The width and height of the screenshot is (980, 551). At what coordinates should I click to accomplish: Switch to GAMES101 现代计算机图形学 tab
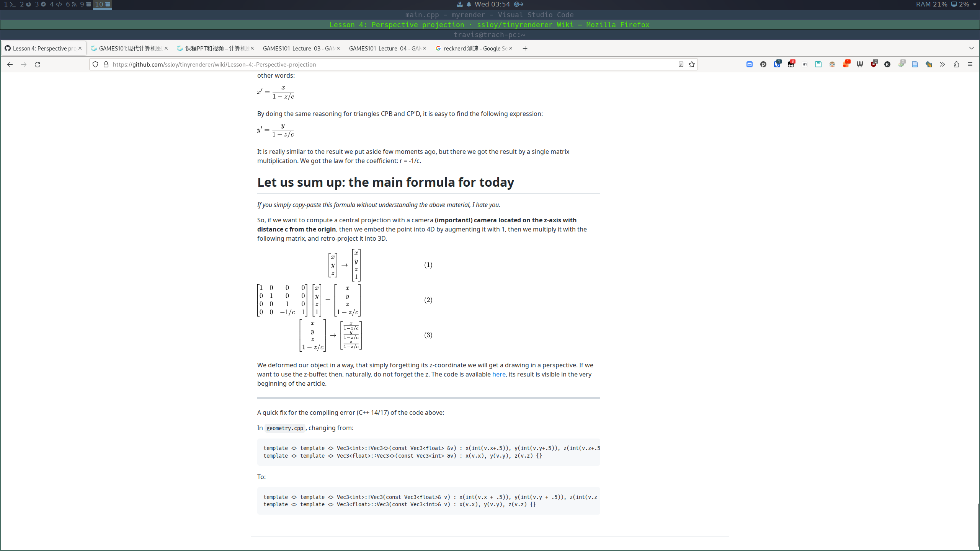[x=130, y=48]
